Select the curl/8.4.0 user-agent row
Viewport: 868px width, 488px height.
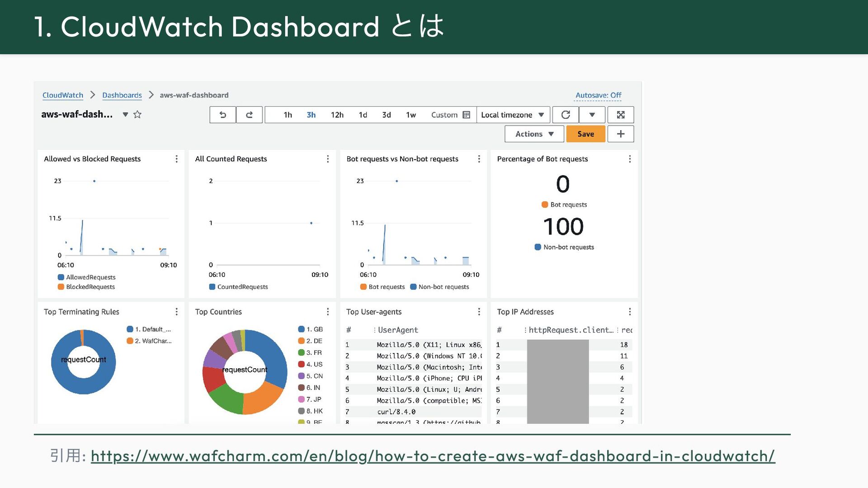click(x=413, y=412)
